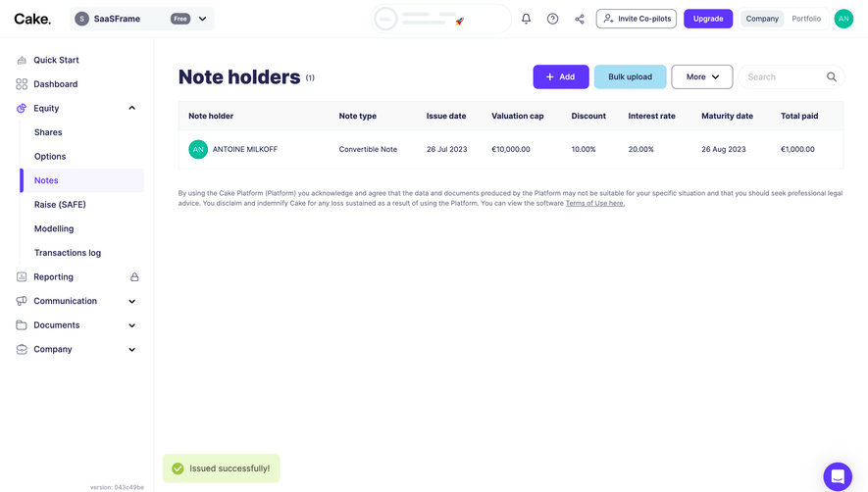
Task: Switch to Portfolio view toggle
Action: [x=806, y=19]
